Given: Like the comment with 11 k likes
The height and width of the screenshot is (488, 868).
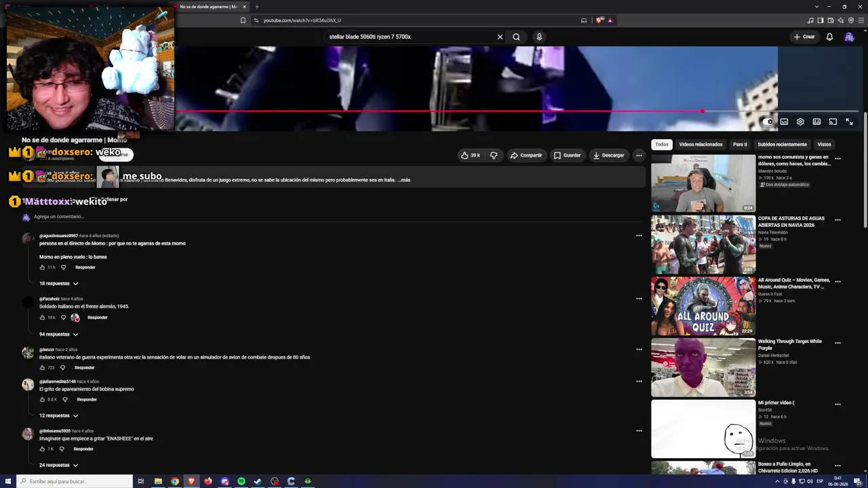Looking at the screenshot, I should pyautogui.click(x=42, y=267).
